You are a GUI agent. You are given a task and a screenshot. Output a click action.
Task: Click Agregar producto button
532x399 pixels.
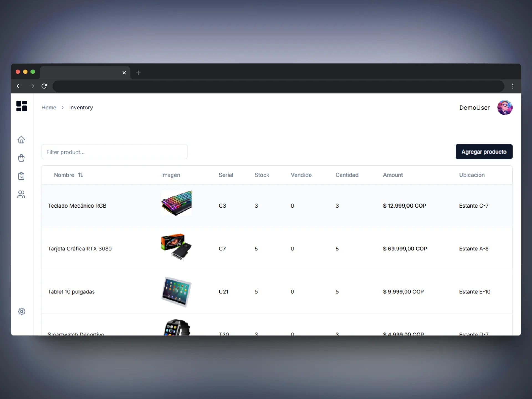coord(484,152)
